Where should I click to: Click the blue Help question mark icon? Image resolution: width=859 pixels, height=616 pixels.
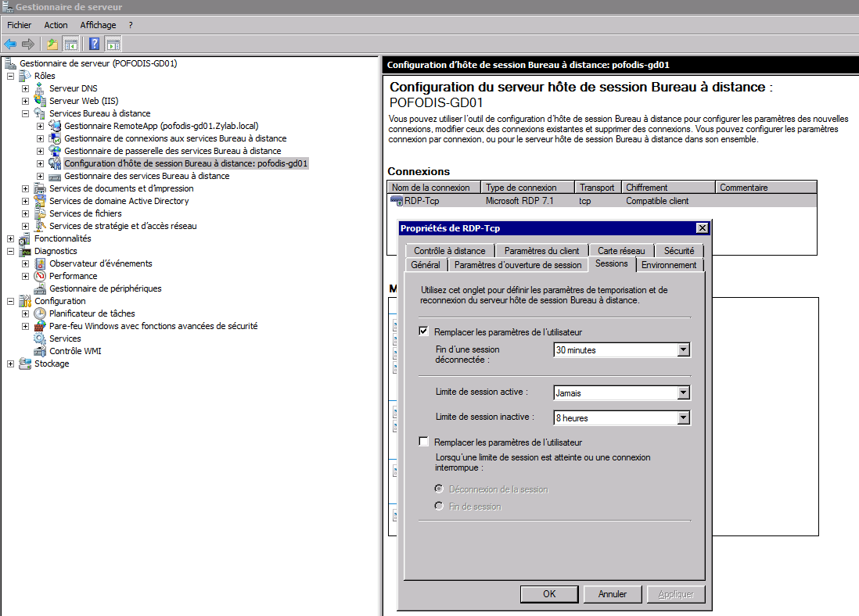pos(94,44)
